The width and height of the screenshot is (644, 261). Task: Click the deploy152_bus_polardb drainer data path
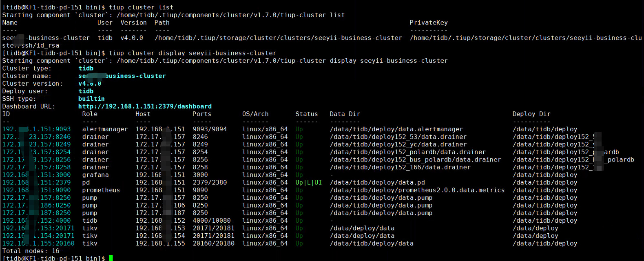415,160
